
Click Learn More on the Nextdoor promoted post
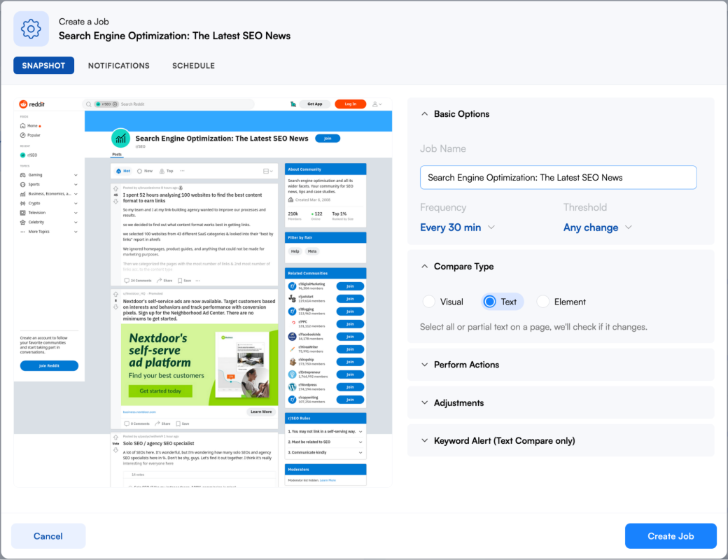coord(261,412)
